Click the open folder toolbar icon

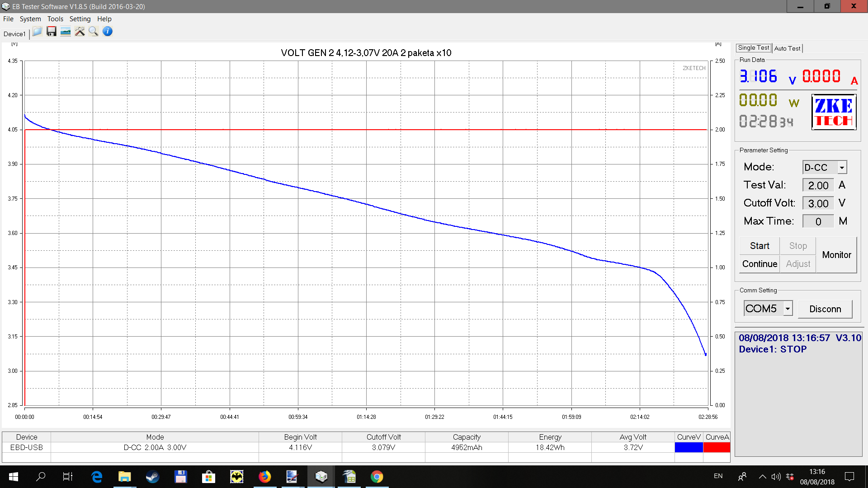tap(37, 31)
